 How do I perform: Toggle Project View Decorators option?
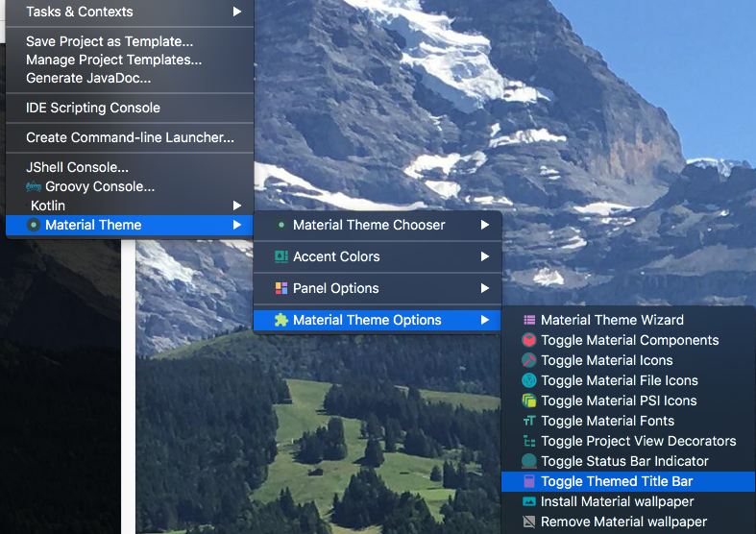click(x=628, y=441)
